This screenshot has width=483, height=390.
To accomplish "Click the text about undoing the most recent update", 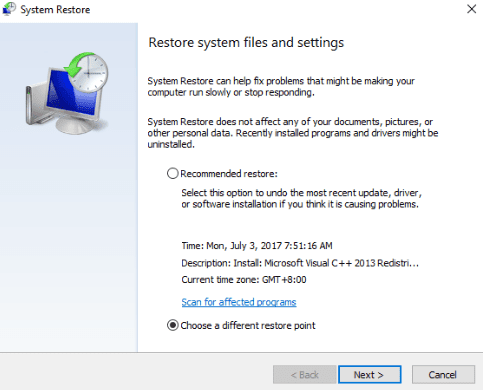I will pos(301,198).
